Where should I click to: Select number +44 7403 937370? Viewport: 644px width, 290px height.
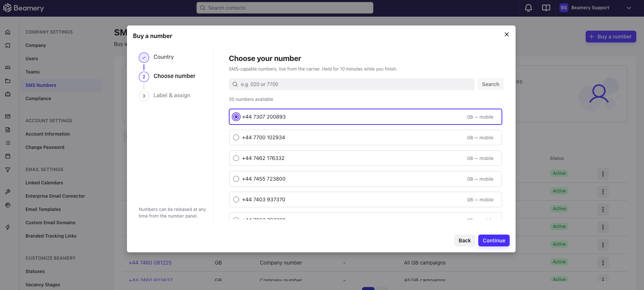click(365, 199)
